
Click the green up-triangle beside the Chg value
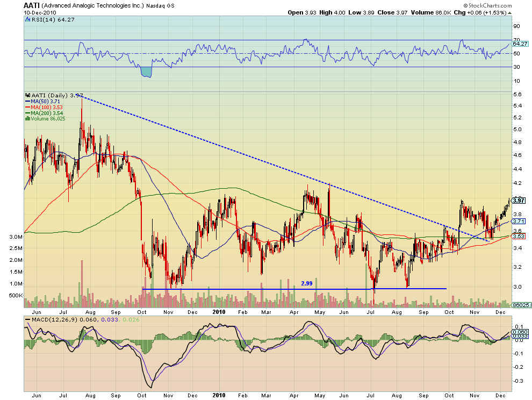point(509,13)
